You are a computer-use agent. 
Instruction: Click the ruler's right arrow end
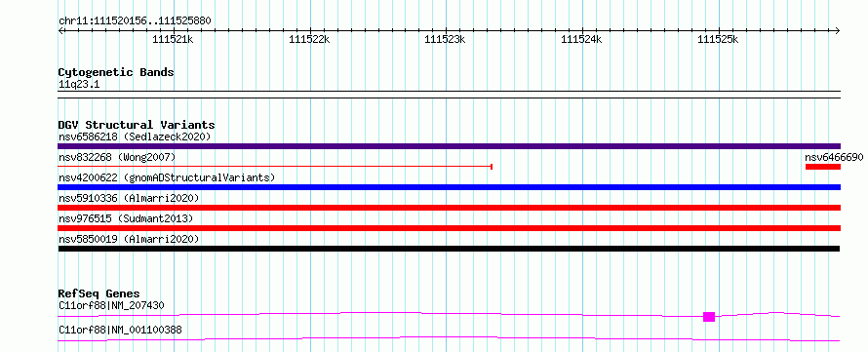coord(838,30)
